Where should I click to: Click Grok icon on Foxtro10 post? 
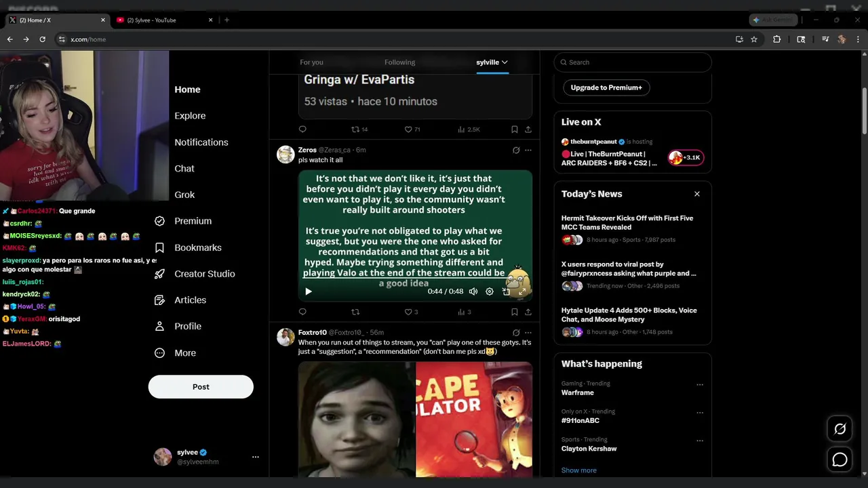[516, 333]
